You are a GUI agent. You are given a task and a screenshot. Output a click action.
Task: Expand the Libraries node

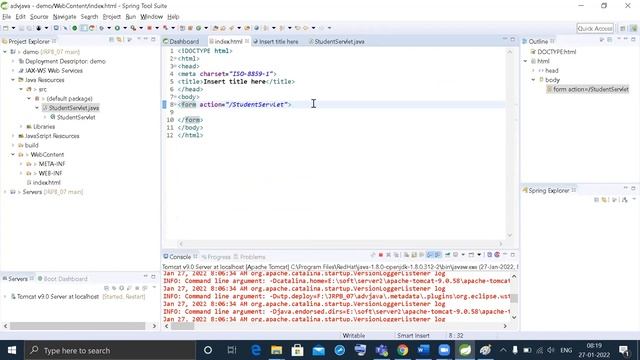click(21, 127)
